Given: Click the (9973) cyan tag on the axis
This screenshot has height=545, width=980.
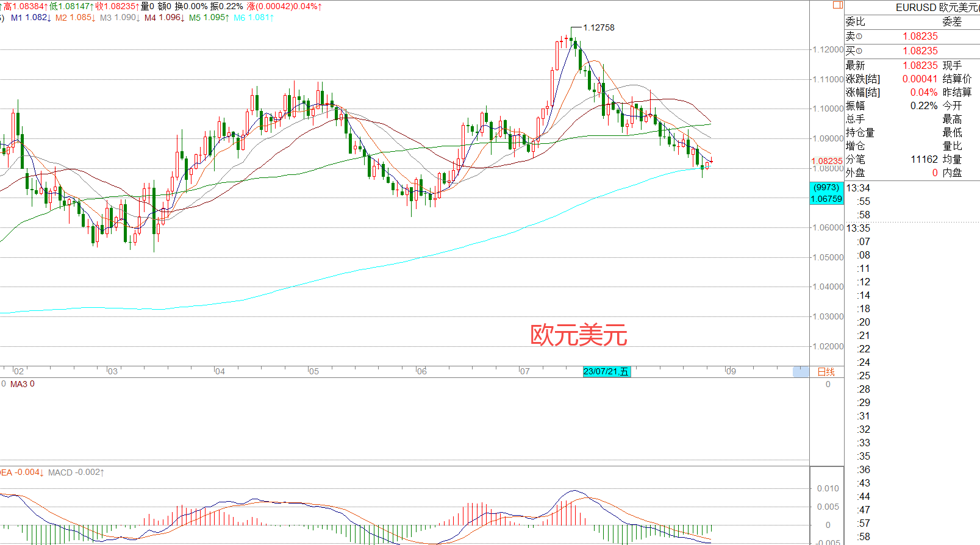Looking at the screenshot, I should tap(826, 187).
